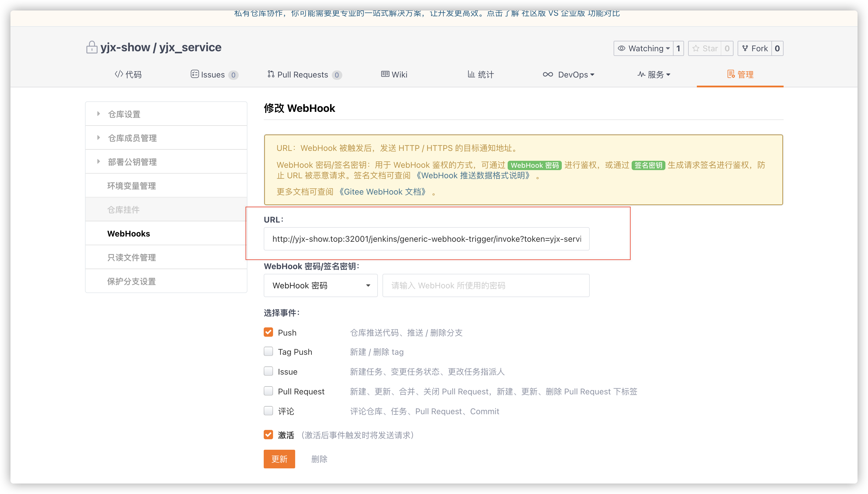
Task: Click the eye icon beside Watching
Action: pyautogui.click(x=622, y=48)
